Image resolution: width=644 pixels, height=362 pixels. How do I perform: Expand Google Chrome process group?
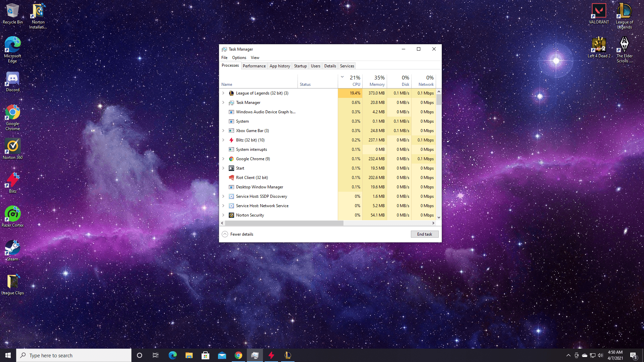point(223,159)
